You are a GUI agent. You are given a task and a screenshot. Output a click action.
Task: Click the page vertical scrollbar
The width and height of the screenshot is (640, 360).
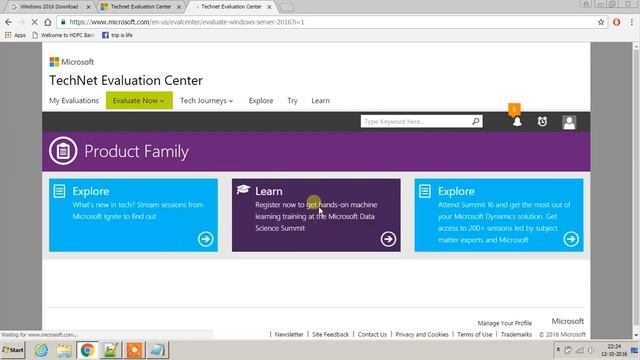coord(636,191)
